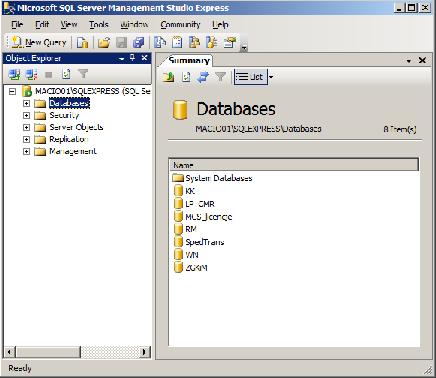Viewport: 436px width, 378px height.
Task: Open the Community menu
Action: tap(180, 24)
